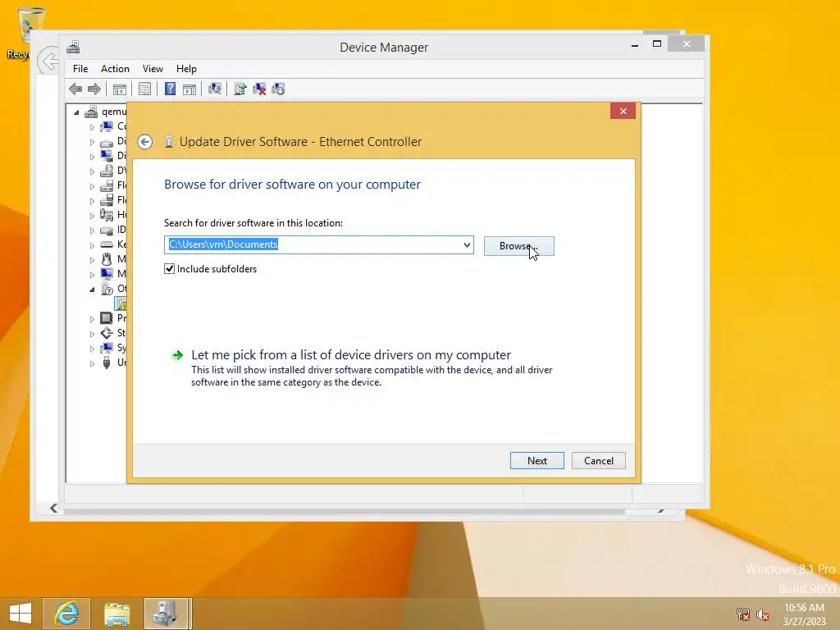Click Disable device icon with down arrow
The image size is (840, 630).
point(279,89)
